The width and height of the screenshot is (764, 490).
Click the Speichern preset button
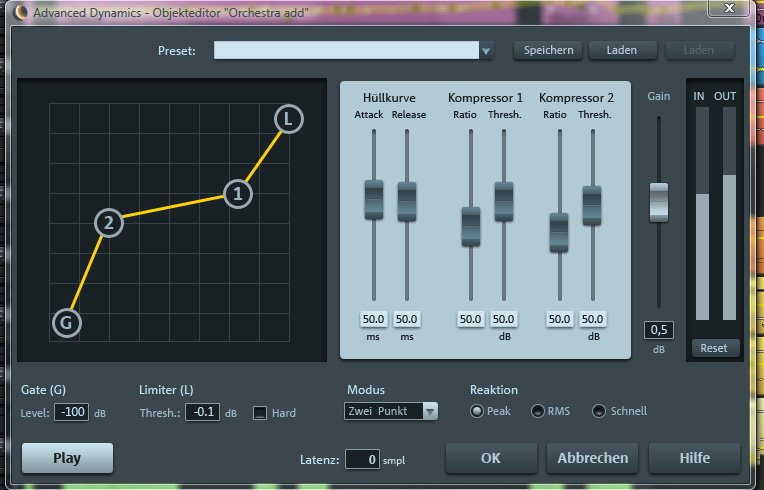(548, 50)
